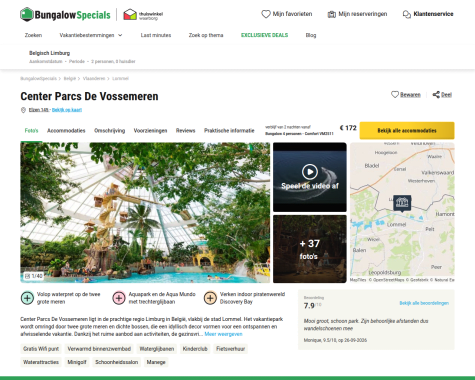Click the Gratis Wifi punt tag
This screenshot has height=380, width=475.
[x=41, y=349]
